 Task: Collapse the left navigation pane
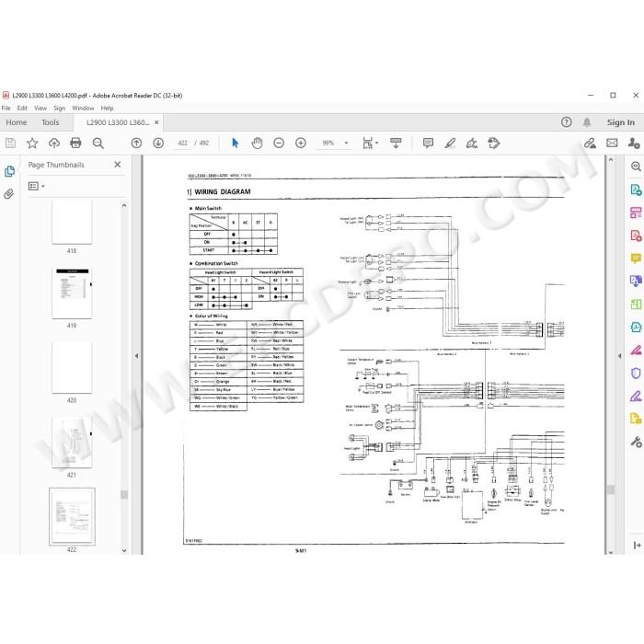(x=136, y=356)
